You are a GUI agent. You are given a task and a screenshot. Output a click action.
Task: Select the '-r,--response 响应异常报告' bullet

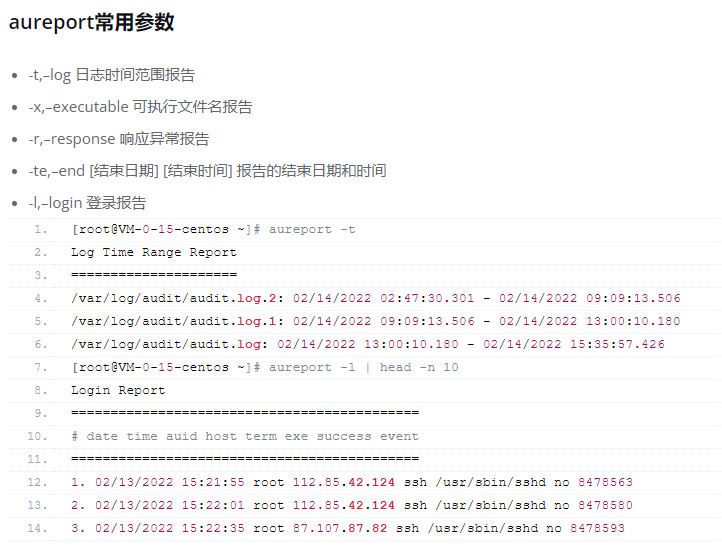(119, 139)
